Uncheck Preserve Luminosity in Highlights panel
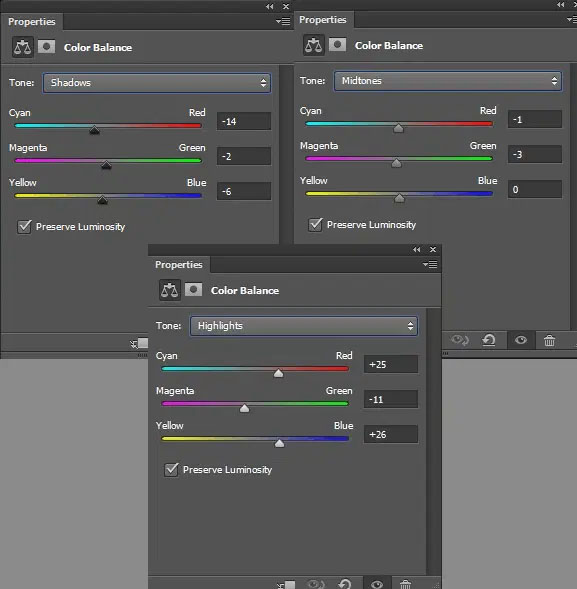The image size is (577, 589). point(171,470)
